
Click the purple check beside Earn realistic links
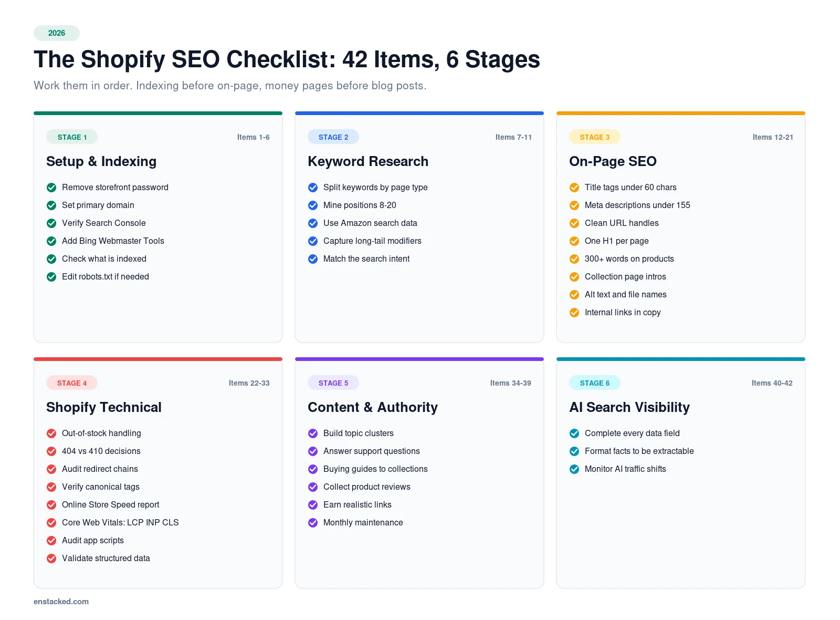click(x=313, y=505)
